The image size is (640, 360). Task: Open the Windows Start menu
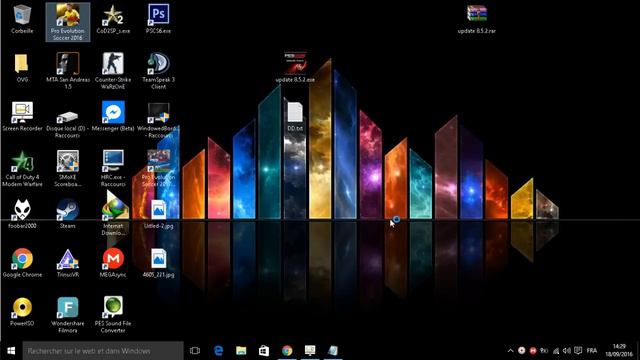(x=11, y=351)
